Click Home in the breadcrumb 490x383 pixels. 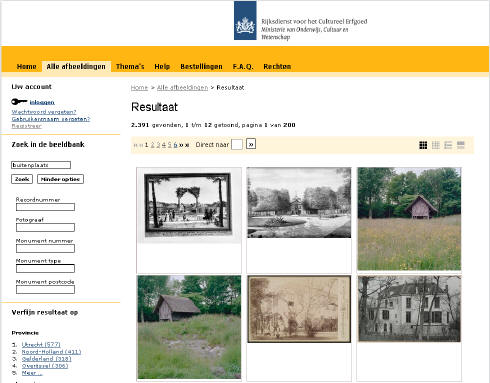click(139, 87)
